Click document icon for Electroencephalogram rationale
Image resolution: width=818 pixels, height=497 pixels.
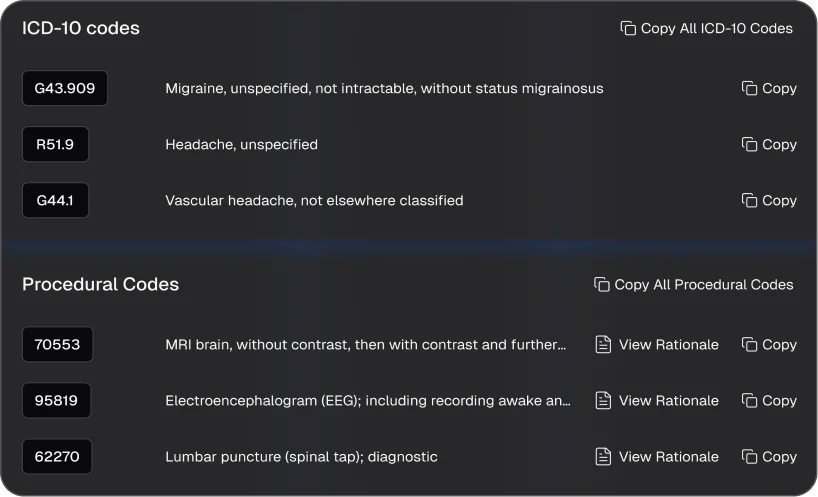tap(603, 400)
